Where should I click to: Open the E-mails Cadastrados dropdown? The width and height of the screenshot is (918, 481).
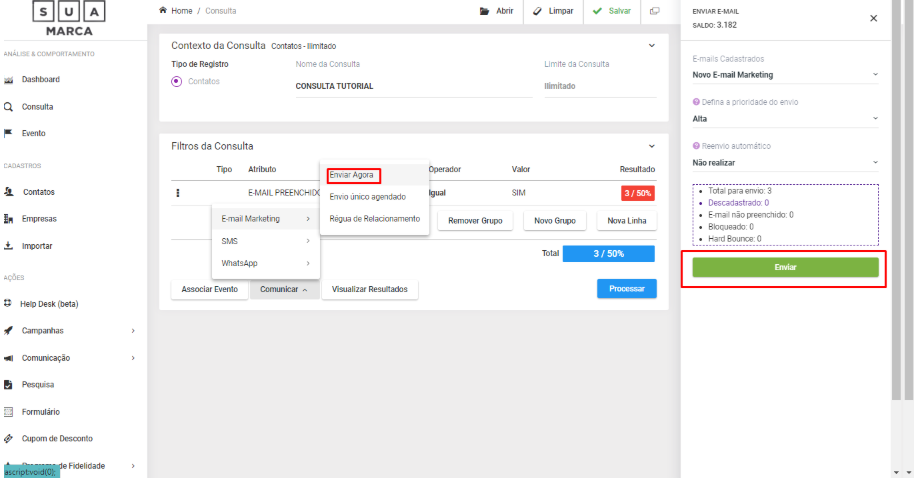coord(785,75)
